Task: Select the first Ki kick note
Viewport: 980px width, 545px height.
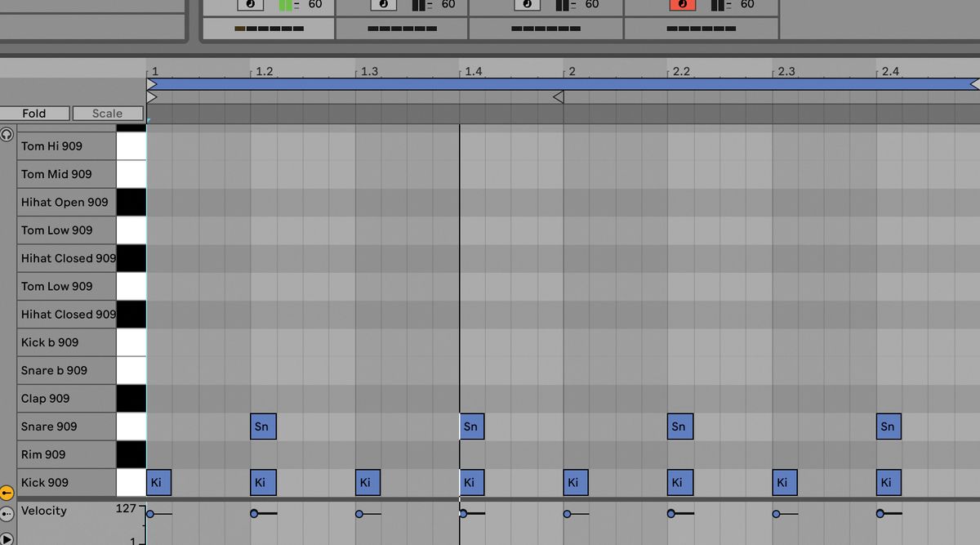Action: [x=158, y=482]
